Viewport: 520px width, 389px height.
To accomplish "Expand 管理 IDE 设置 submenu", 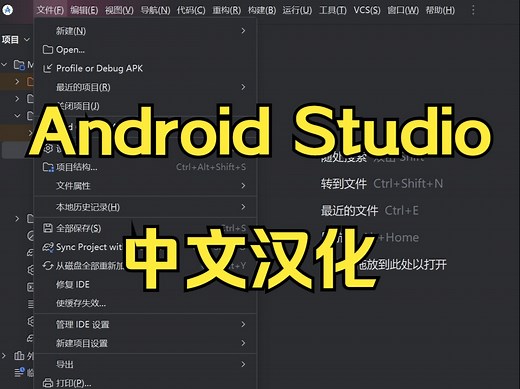I will click(145, 324).
